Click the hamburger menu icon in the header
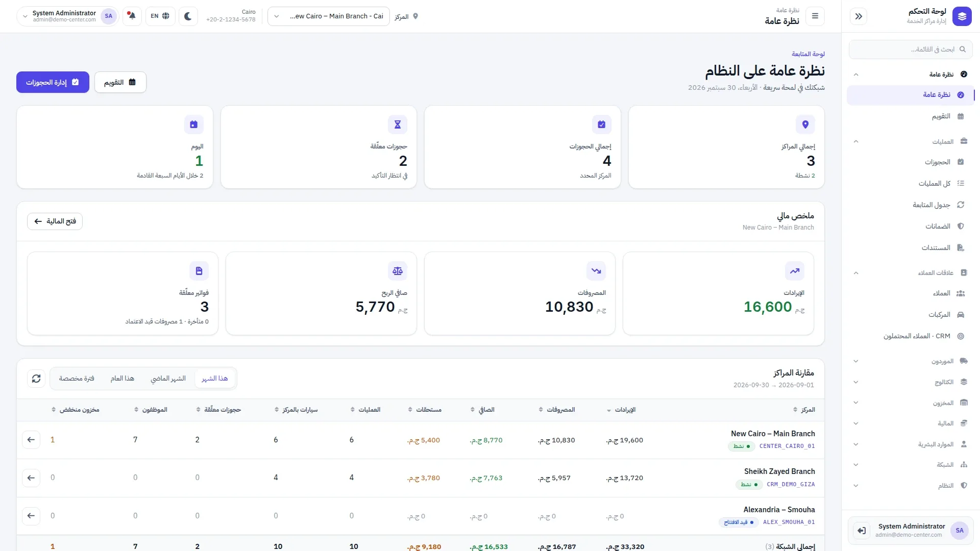Viewport: 980px width, 551px height. pyautogui.click(x=815, y=16)
